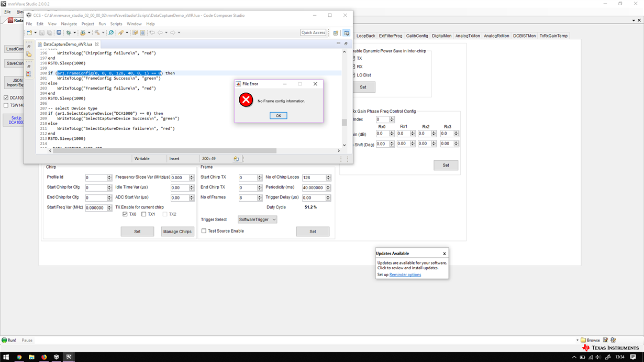The height and width of the screenshot is (362, 644).
Task: Open Firefox from the taskbar
Action: click(44, 357)
